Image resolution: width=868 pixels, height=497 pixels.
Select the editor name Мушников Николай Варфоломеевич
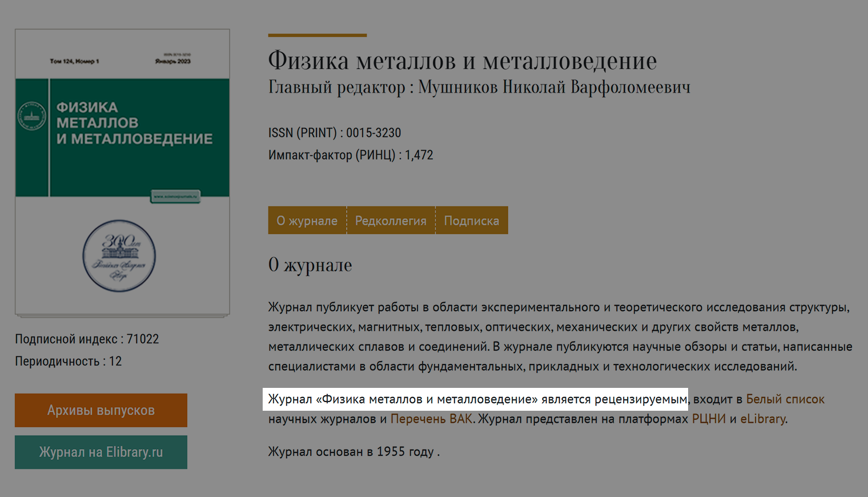tap(554, 87)
